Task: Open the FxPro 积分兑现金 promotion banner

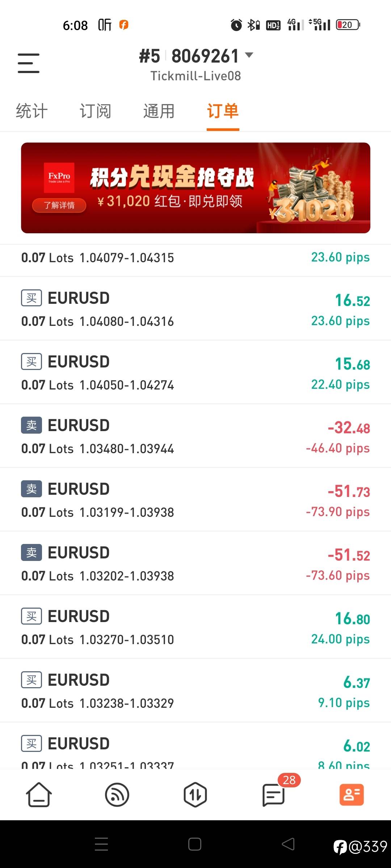Action: 195,188
